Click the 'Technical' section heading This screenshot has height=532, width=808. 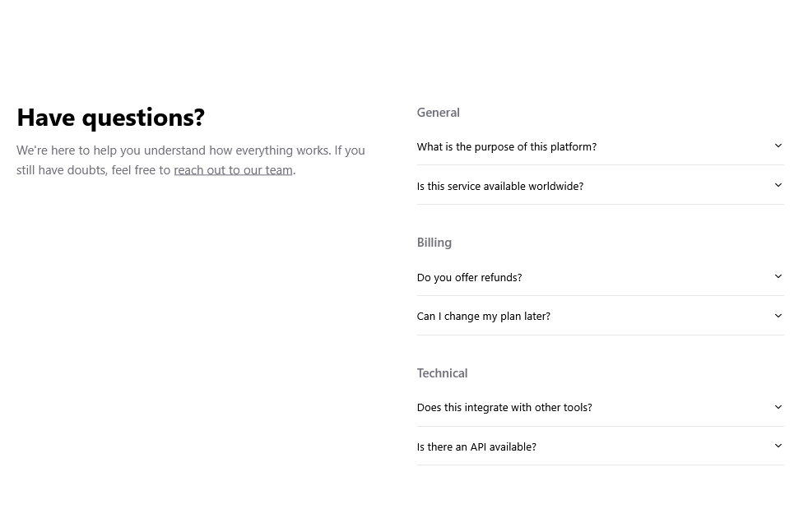coord(442,372)
